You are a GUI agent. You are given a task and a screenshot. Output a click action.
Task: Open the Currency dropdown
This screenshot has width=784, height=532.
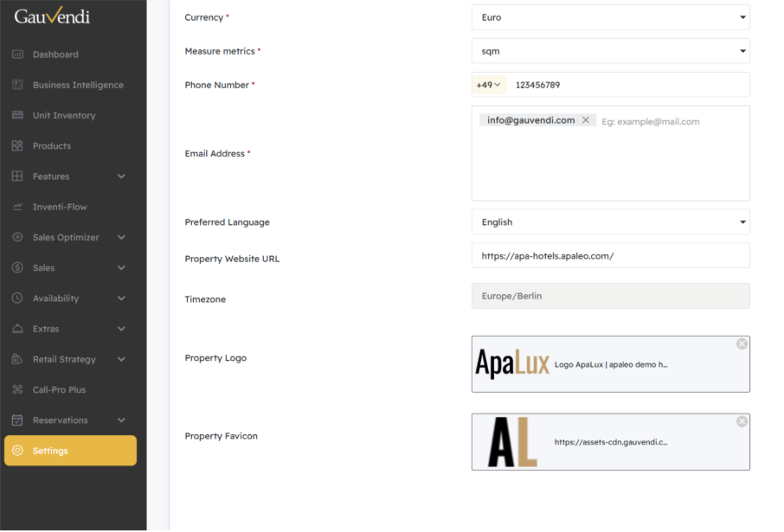[x=611, y=17]
